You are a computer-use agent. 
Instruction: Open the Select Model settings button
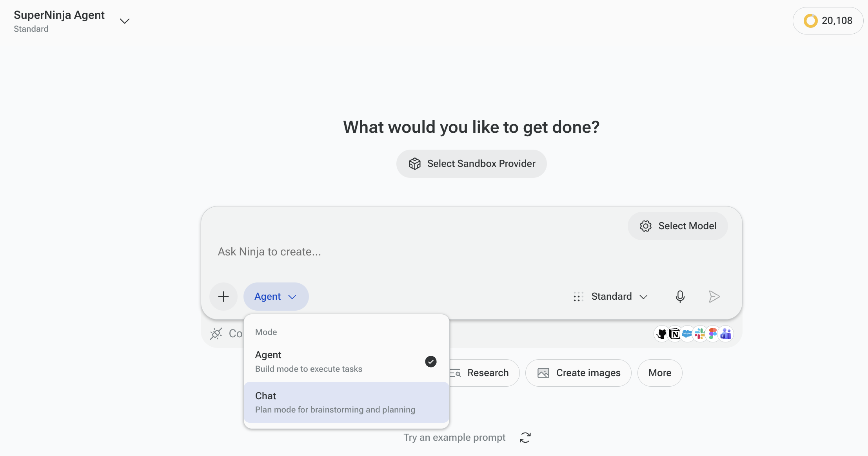(678, 226)
